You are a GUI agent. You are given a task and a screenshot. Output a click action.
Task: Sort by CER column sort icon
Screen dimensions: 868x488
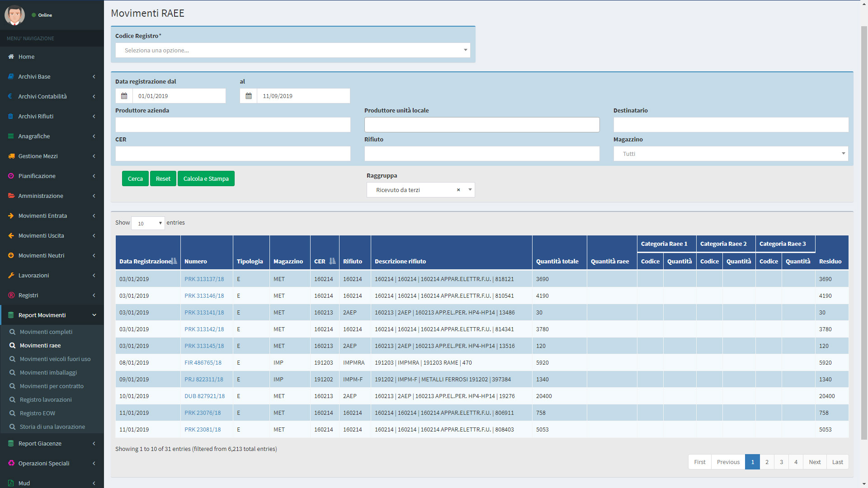tap(332, 261)
